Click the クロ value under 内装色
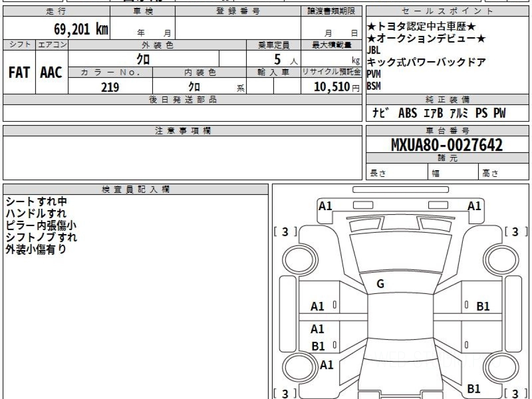Screen dimensions: 532x399 [193, 87]
